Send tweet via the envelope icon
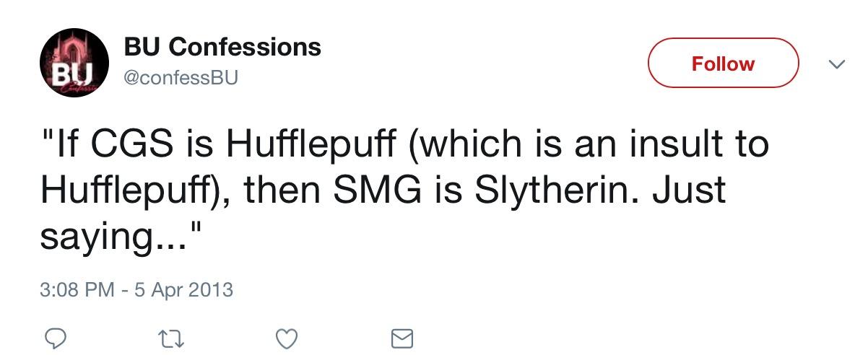 click(x=402, y=338)
